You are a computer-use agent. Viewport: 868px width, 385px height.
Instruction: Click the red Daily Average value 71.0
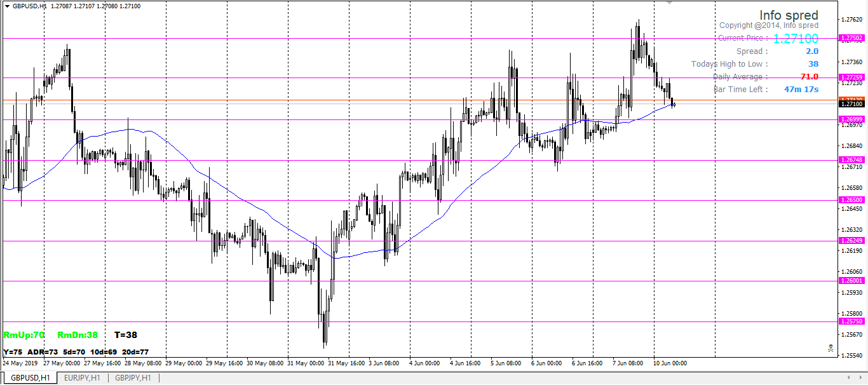810,77
